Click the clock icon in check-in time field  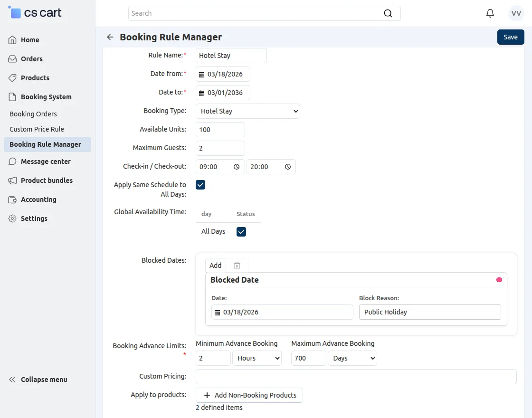(237, 167)
